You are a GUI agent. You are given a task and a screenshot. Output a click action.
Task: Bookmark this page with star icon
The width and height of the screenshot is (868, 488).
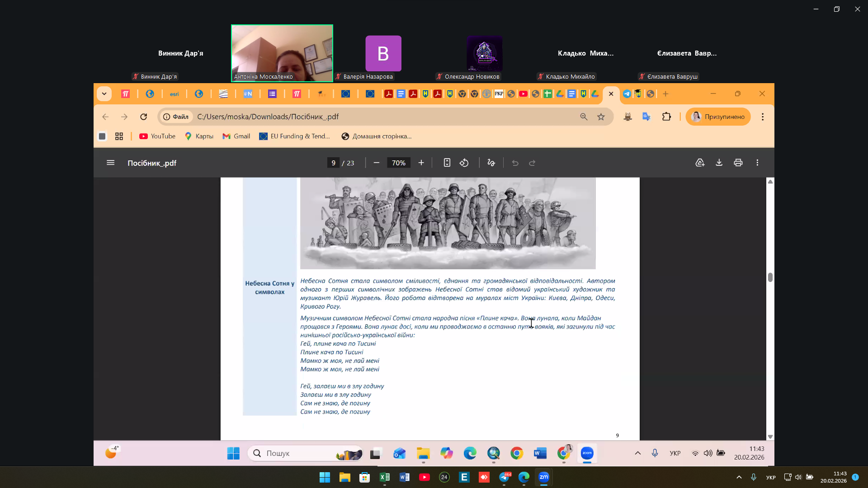click(601, 117)
